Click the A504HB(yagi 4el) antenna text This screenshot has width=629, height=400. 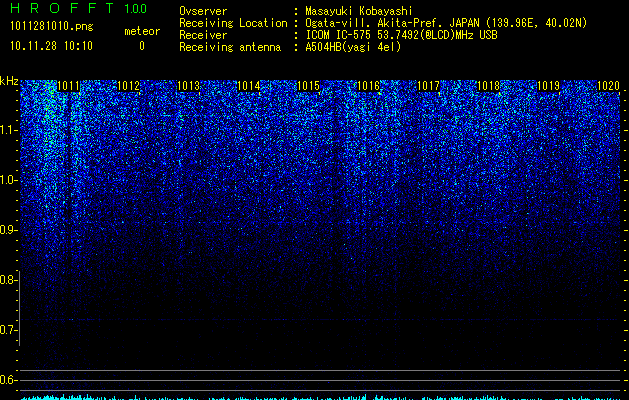tap(353, 47)
